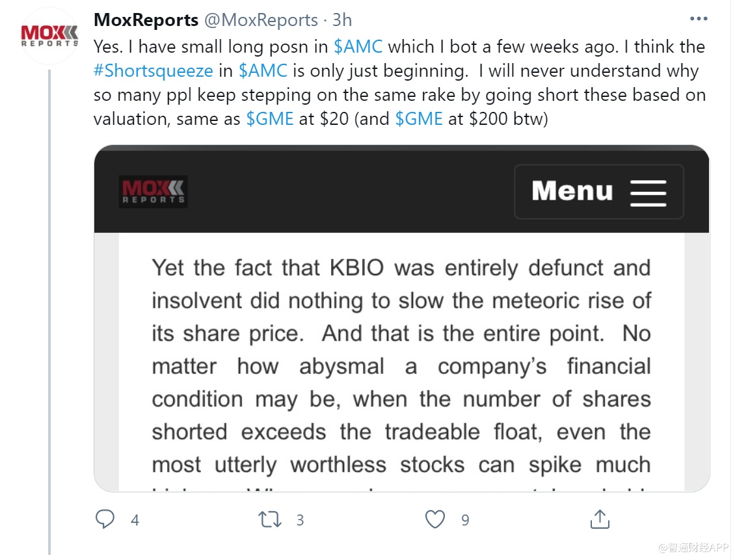The image size is (735, 560).
Task: Open the $GME cashtag before "at $20"
Action: 270,119
